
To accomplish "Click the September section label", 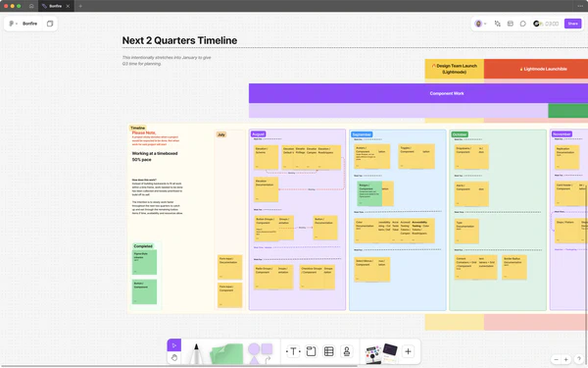I will tap(362, 134).
